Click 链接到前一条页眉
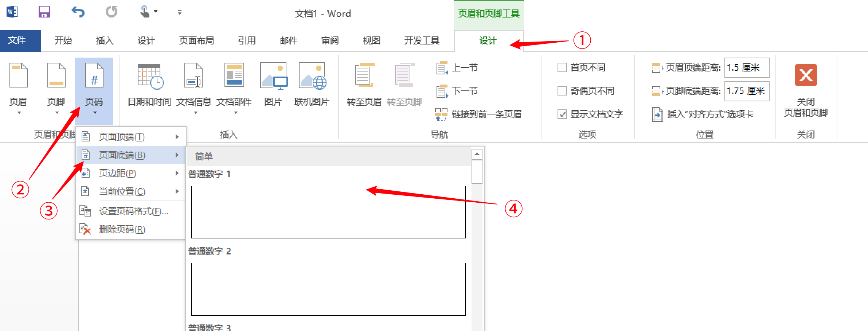 tap(480, 114)
